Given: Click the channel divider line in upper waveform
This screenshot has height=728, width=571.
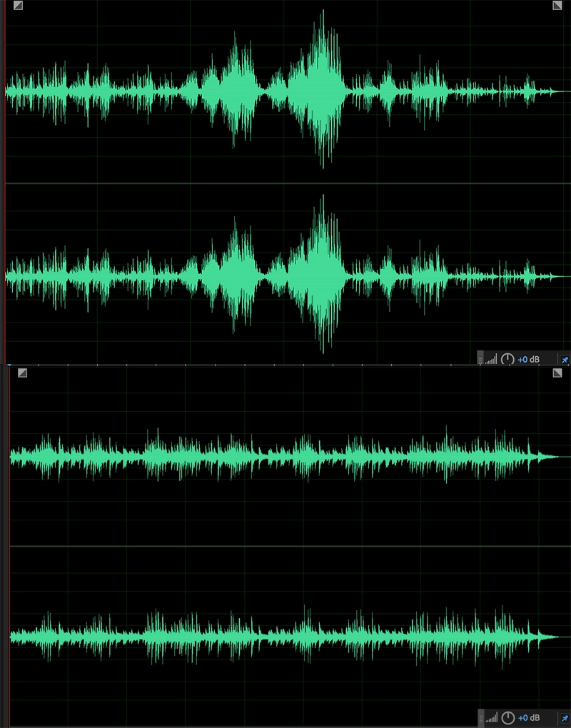Looking at the screenshot, I should 285,183.
